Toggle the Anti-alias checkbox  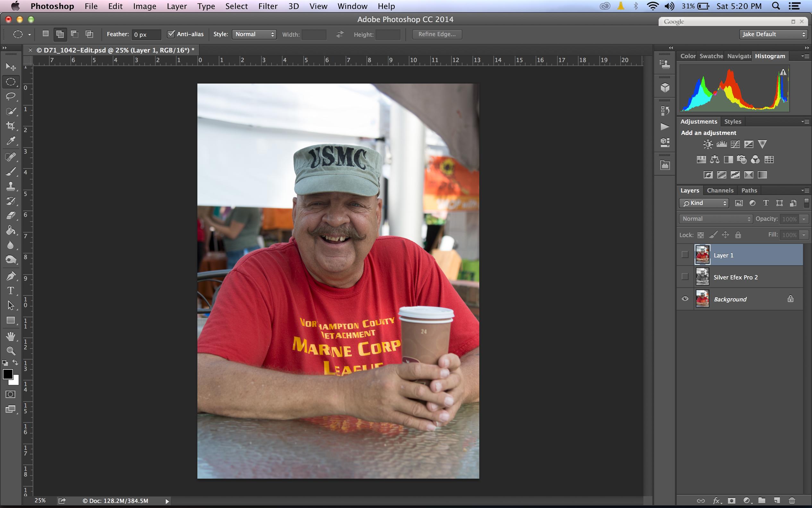[171, 34]
